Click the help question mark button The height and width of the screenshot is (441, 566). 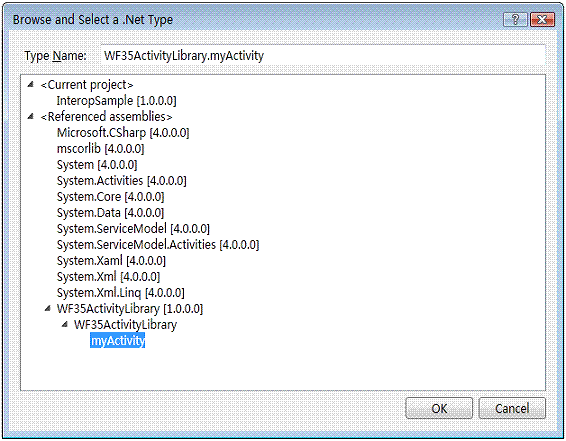click(x=515, y=19)
